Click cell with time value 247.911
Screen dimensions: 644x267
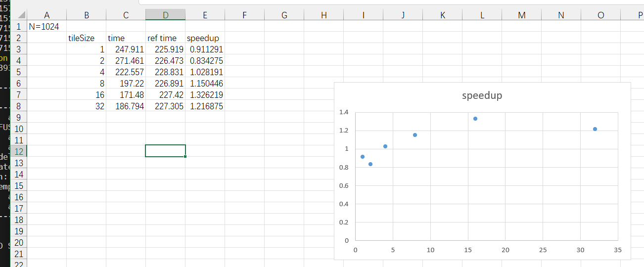pyautogui.click(x=126, y=49)
